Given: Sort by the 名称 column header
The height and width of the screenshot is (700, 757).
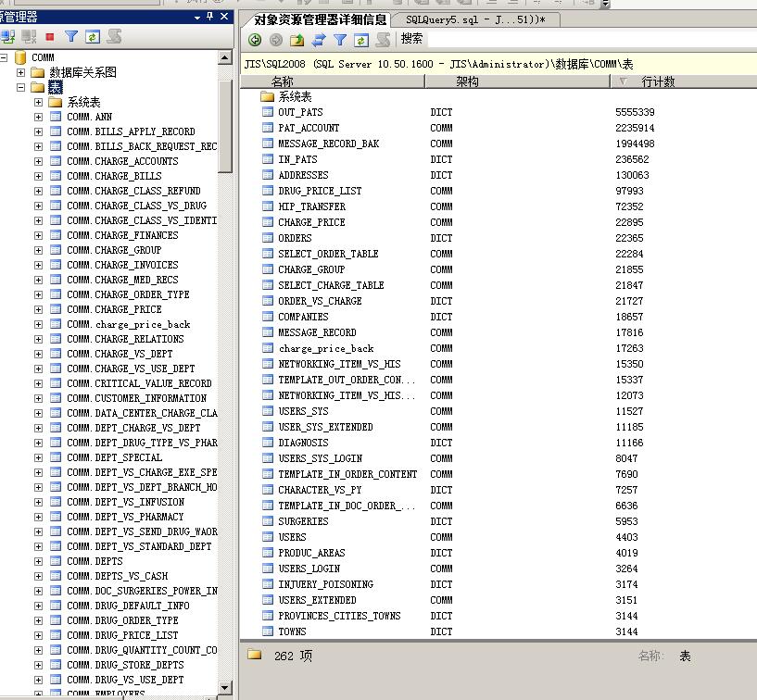Looking at the screenshot, I should pos(333,81).
